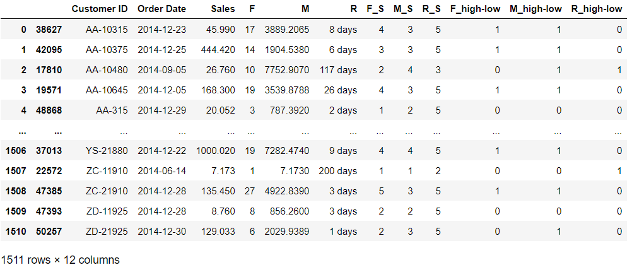Screen dimensions: 644x265
Task: Click the Sales column header
Action: point(223,9)
